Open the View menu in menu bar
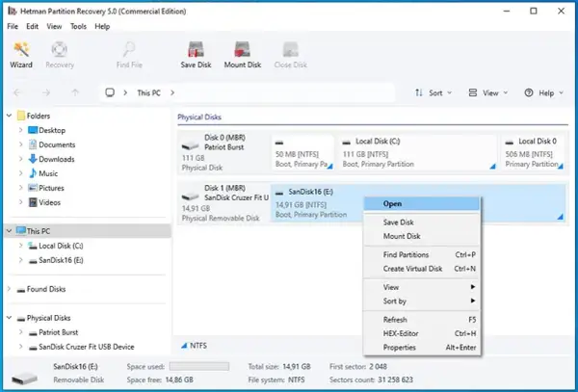Screen dimensions: 578x392 coord(54,27)
